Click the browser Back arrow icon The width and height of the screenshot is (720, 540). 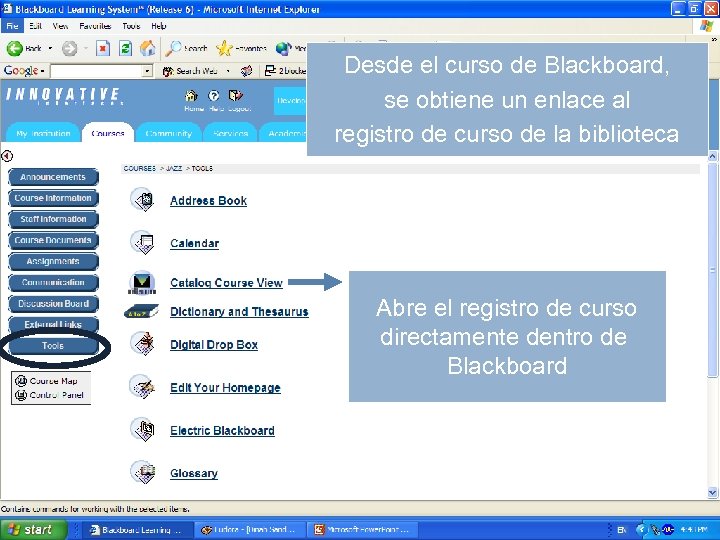click(14, 48)
